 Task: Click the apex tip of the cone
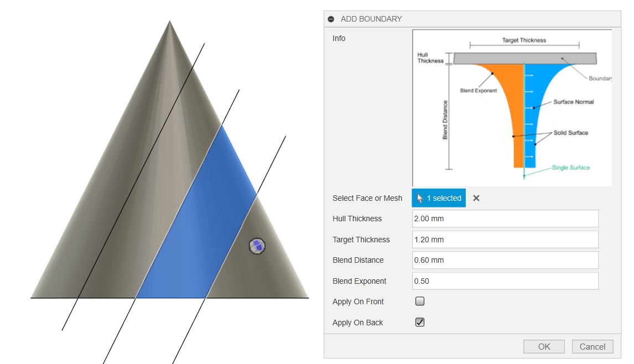[x=170, y=23]
